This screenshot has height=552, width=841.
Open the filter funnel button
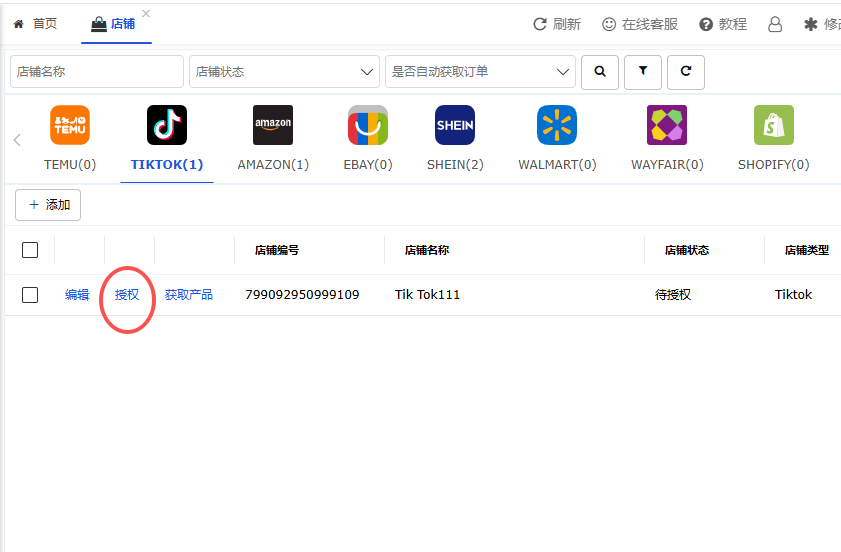[x=643, y=72]
